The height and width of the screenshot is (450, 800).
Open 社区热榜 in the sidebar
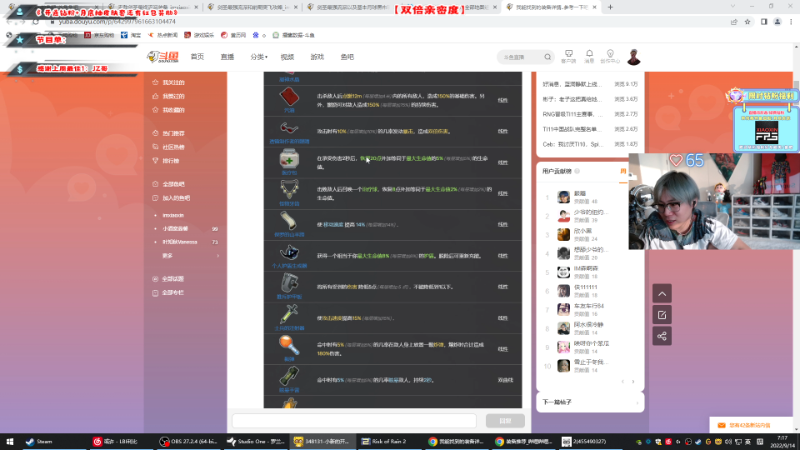click(x=173, y=147)
